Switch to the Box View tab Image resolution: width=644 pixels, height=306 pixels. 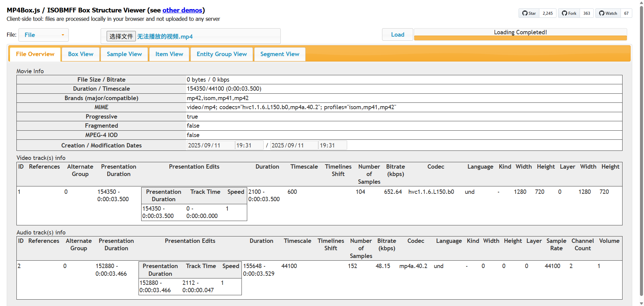[x=81, y=54]
